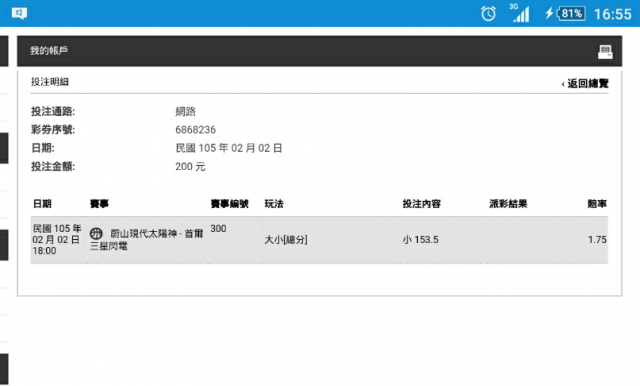Select the date value 民國 105 年 02 月 02 日
This screenshot has height=386, width=640.
click(229, 148)
